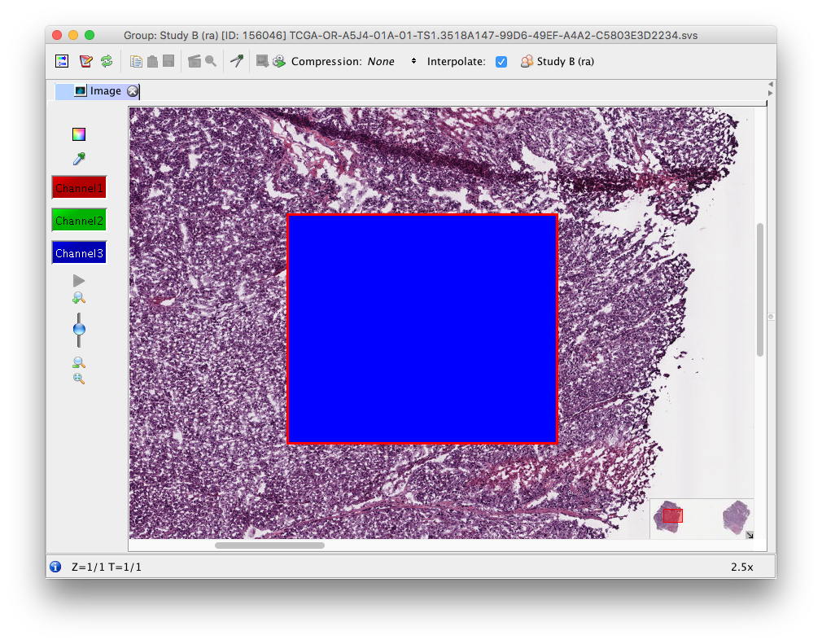Image resolution: width=822 pixels, height=644 pixels.
Task: Click the Study B (ra) group label
Action: point(565,61)
